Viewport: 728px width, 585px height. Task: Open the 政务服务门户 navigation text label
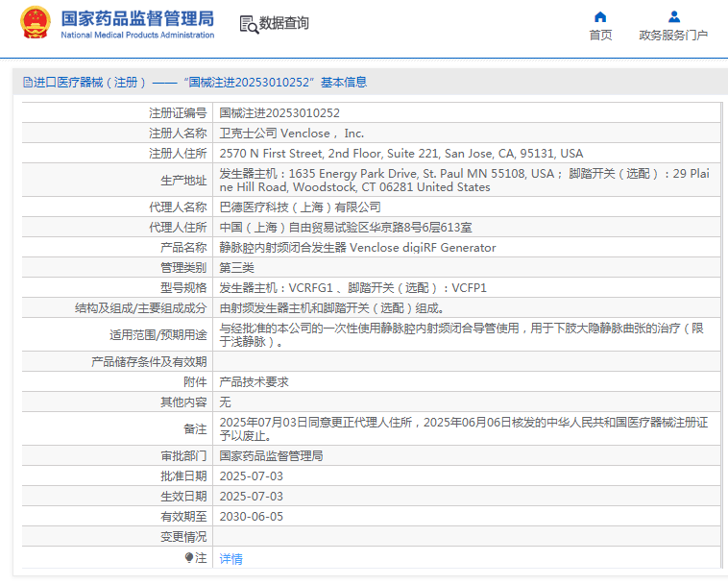click(673, 36)
